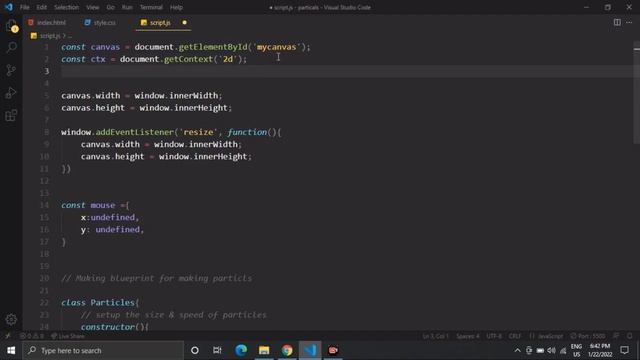Click the Particles class name

click(x=112, y=303)
